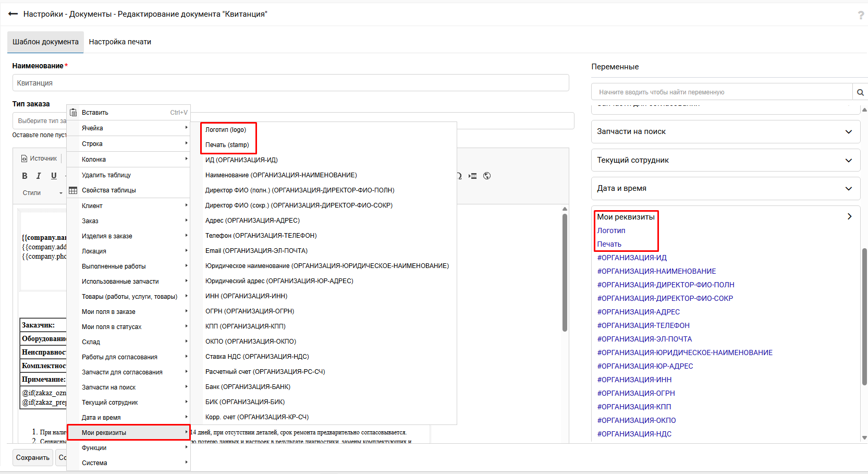Click the table icon of Свойства таблицы
The height and width of the screenshot is (474, 868).
click(x=74, y=190)
